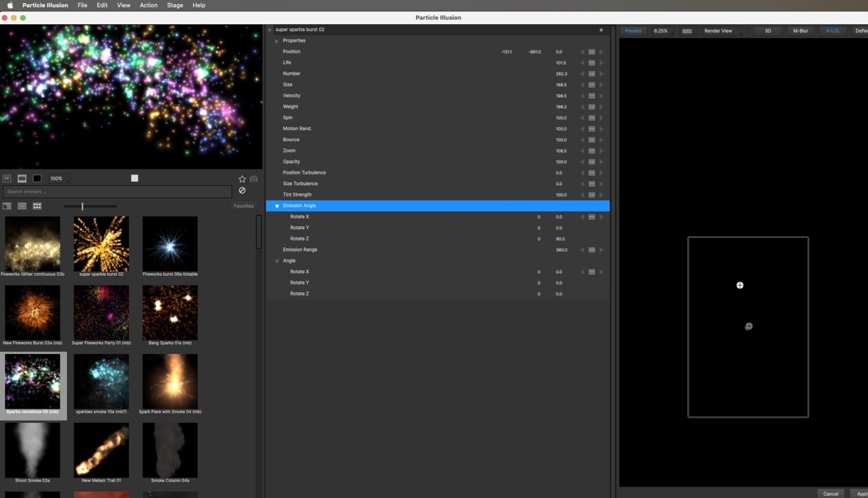Expand the Properties section
The height and width of the screenshot is (498, 868).
pyautogui.click(x=277, y=41)
